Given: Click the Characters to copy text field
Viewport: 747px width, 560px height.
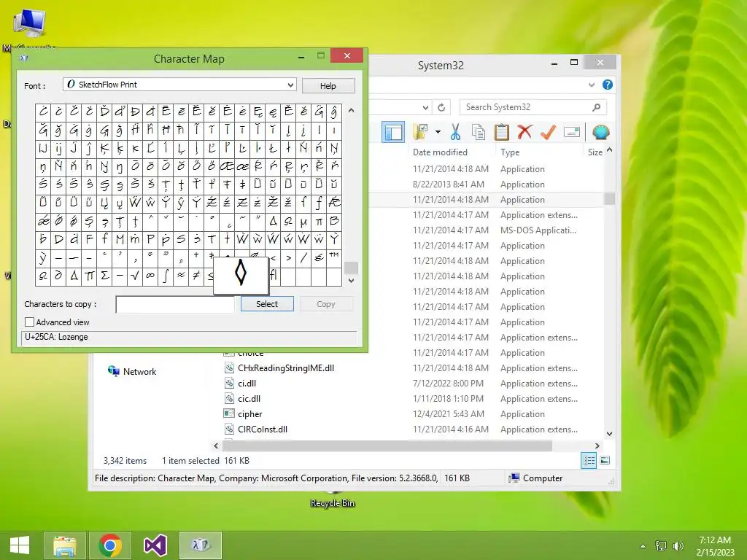Looking at the screenshot, I should (x=175, y=304).
